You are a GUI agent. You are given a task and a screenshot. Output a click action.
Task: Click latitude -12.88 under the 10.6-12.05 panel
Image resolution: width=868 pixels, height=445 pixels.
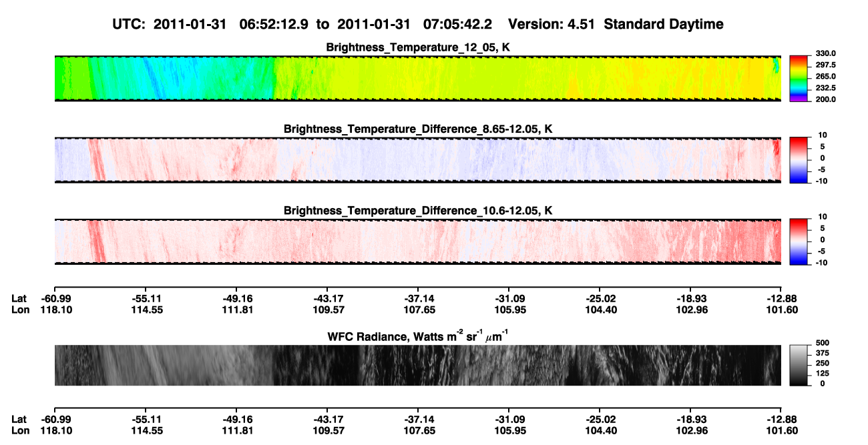point(782,298)
